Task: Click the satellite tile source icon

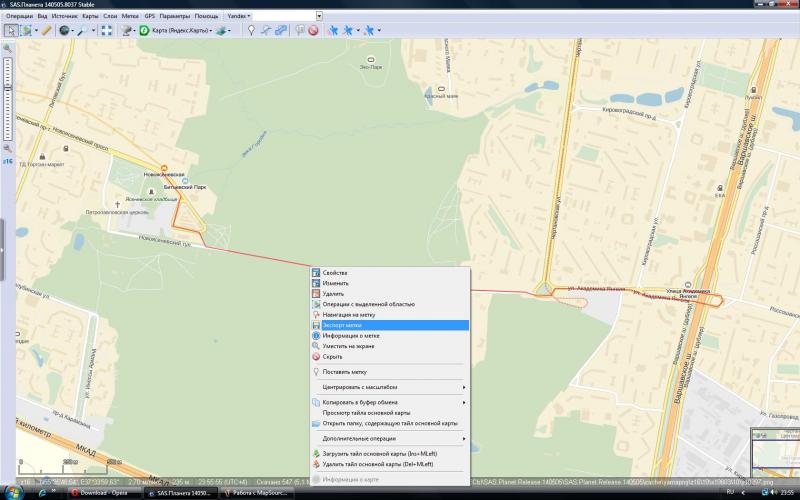Action: point(126,31)
